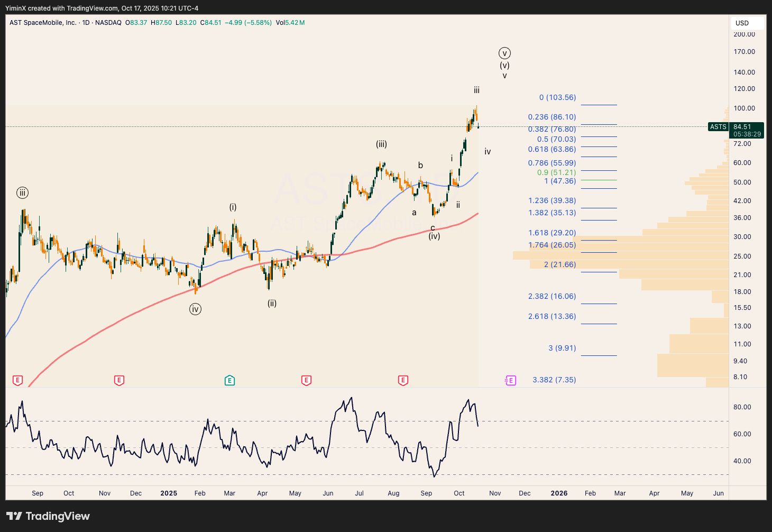The width and height of the screenshot is (772, 532).
Task: Click the bar countdown timer 05:38:29
Action: coord(747,134)
